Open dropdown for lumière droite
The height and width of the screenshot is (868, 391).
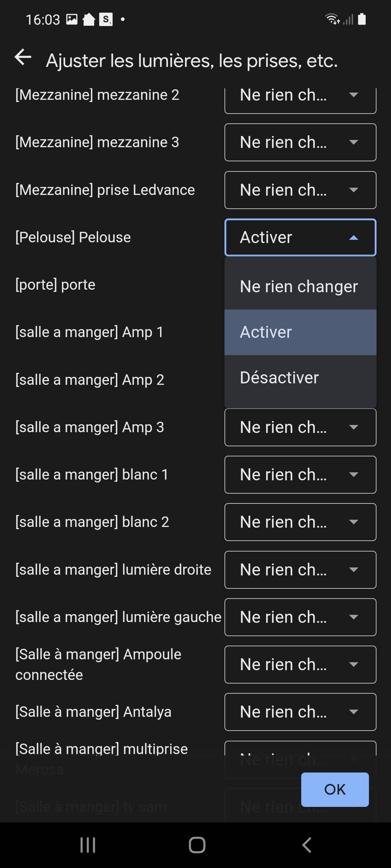click(300, 570)
